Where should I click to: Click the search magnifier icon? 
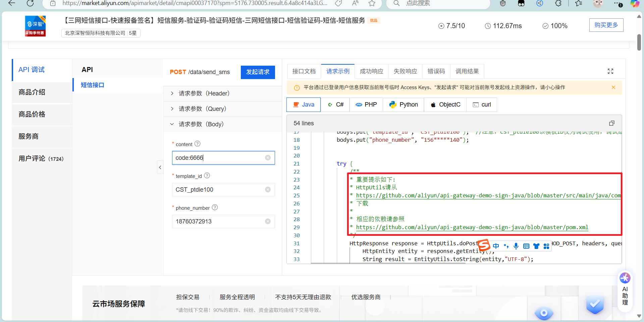[396, 3]
